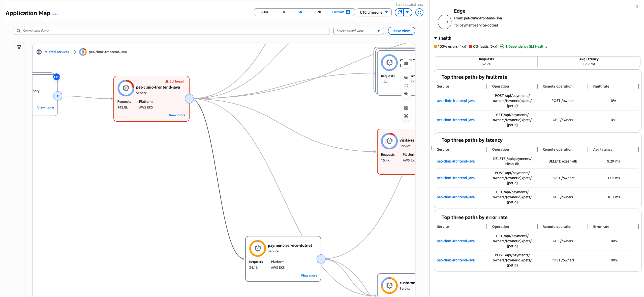This screenshot has width=644, height=297.
Task: Expand the hidden services with the plus toggle
Action: click(58, 96)
